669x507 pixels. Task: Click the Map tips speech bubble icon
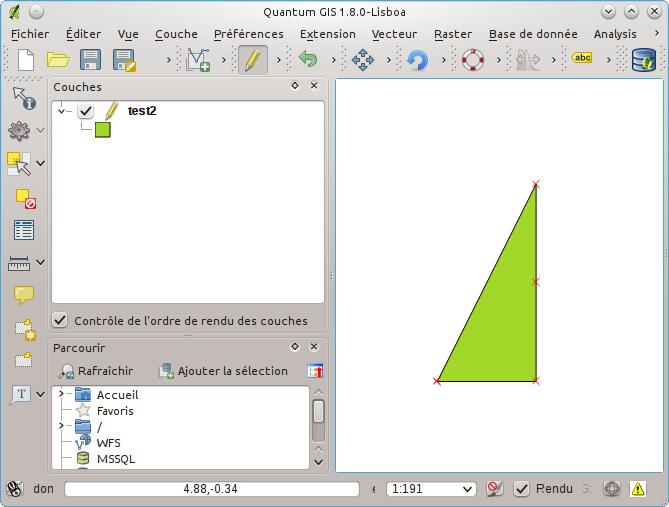pos(23,295)
